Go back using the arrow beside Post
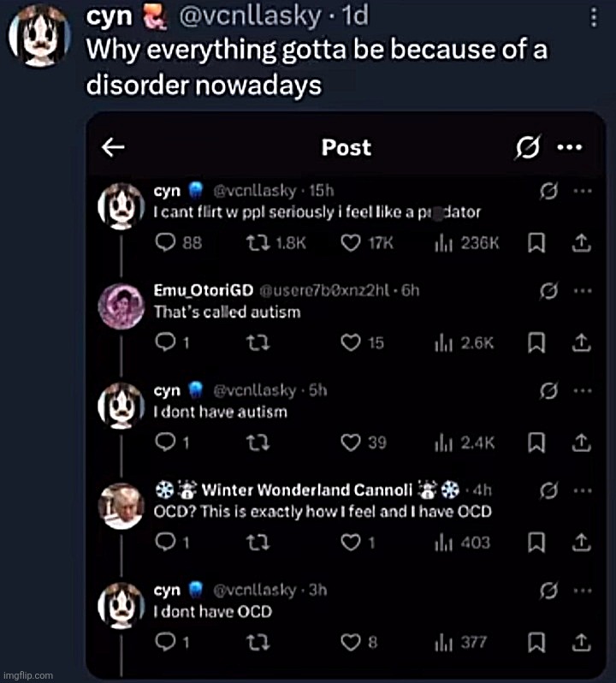 [x=113, y=148]
